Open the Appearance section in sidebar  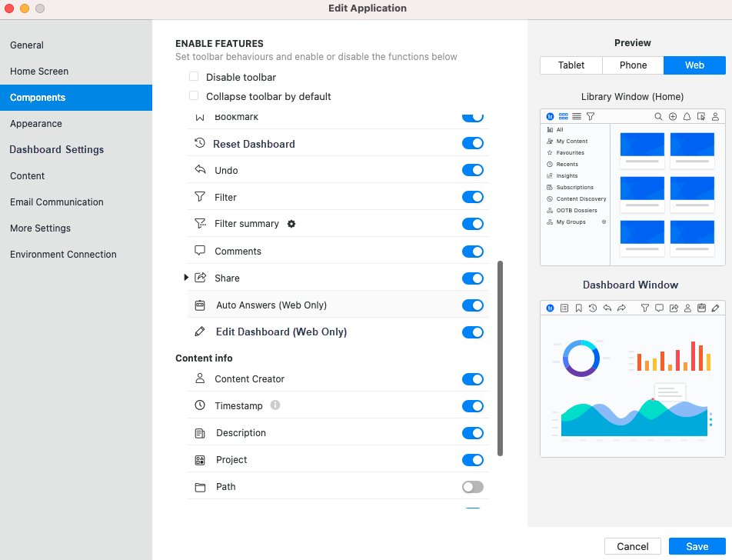click(x=36, y=124)
